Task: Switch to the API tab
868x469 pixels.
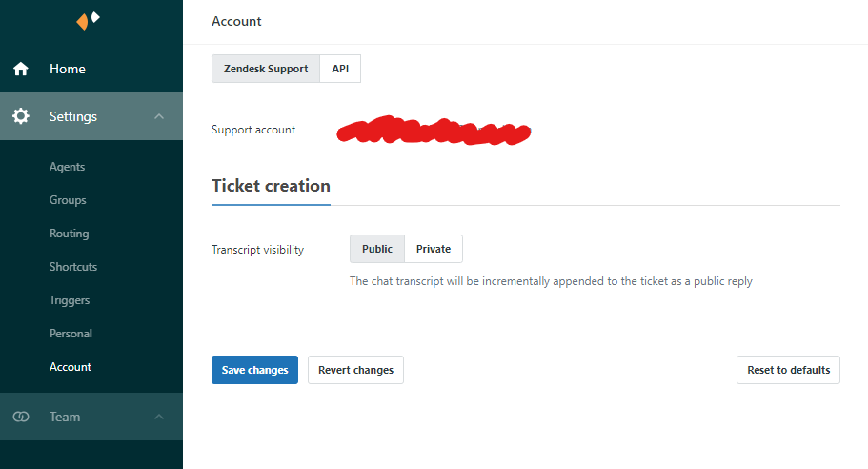Action: pos(340,69)
